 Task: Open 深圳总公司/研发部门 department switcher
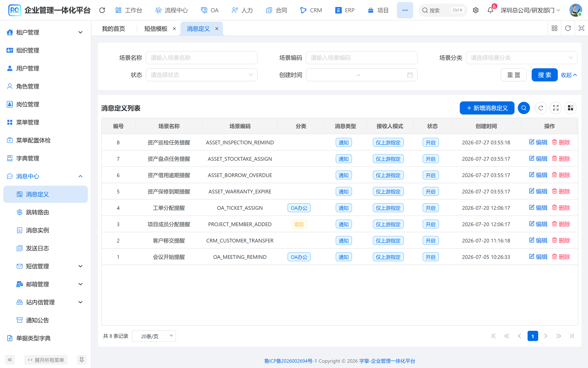click(530, 10)
